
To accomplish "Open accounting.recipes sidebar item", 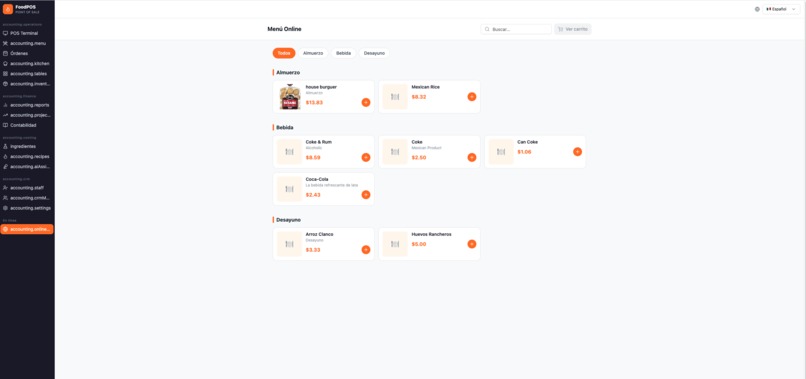I will [27, 156].
